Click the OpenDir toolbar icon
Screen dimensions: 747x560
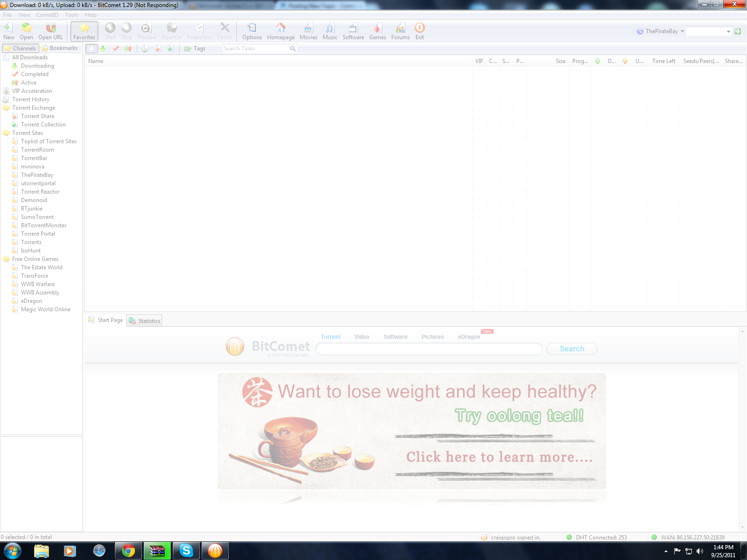tap(172, 31)
